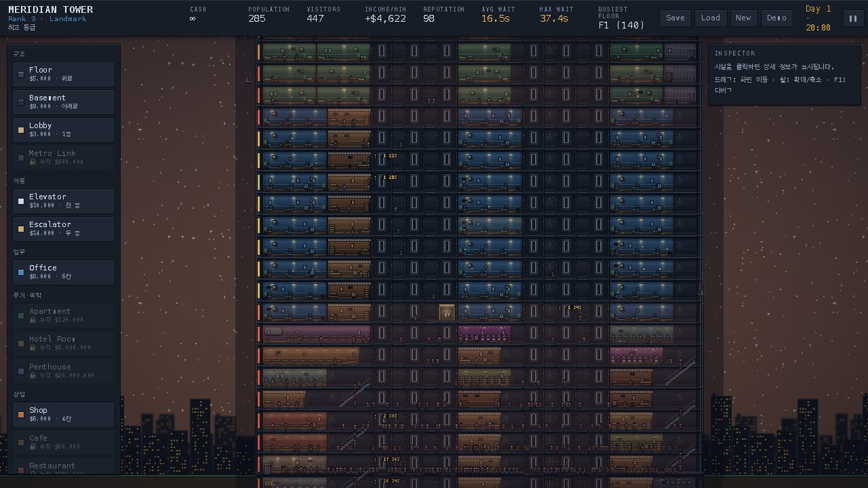Click the max wait value 37.4s
The width and height of the screenshot is (868, 488).
click(x=554, y=19)
